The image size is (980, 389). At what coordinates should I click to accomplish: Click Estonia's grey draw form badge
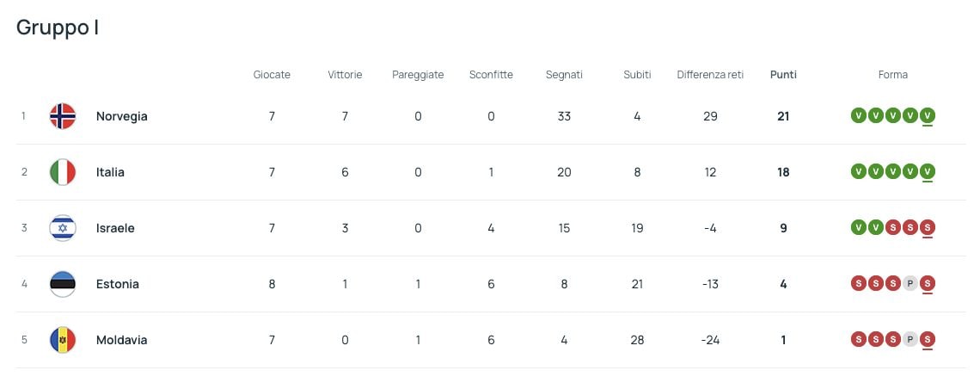coord(910,284)
